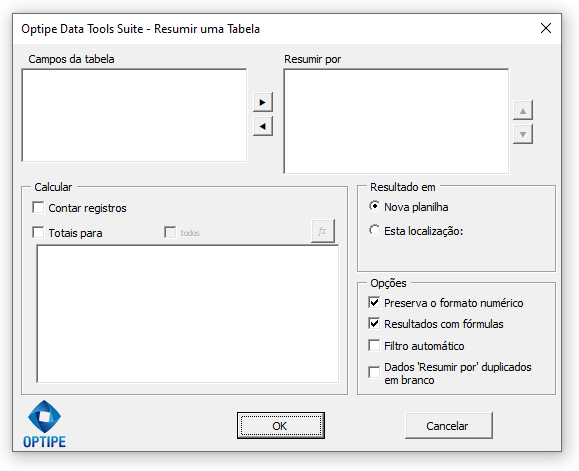The width and height of the screenshot is (579, 471).
Task: Open the fx function button
Action: click(323, 231)
